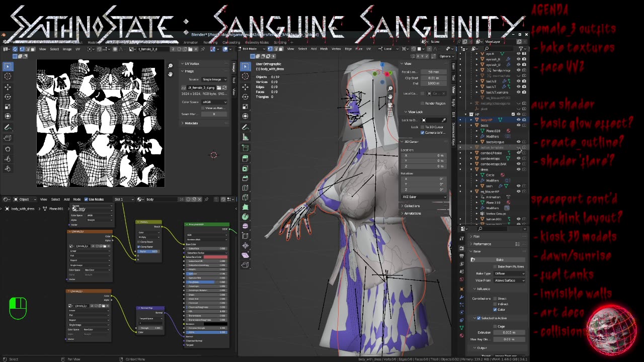Click the pan hand icon in UV editor
The image size is (644, 362).
(170, 74)
